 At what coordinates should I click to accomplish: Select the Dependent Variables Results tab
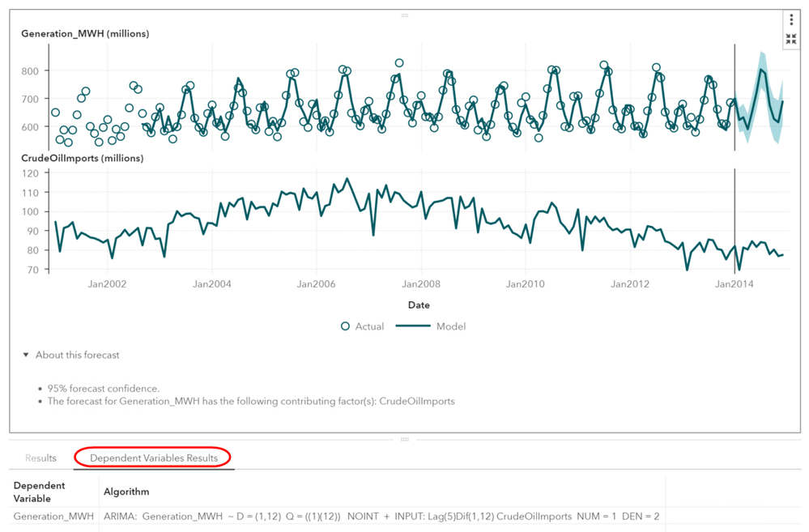click(x=152, y=458)
